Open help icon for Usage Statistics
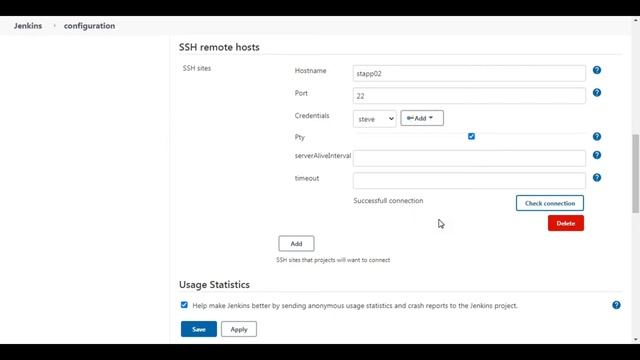Screen dimensions: 640x360 click(x=616, y=305)
